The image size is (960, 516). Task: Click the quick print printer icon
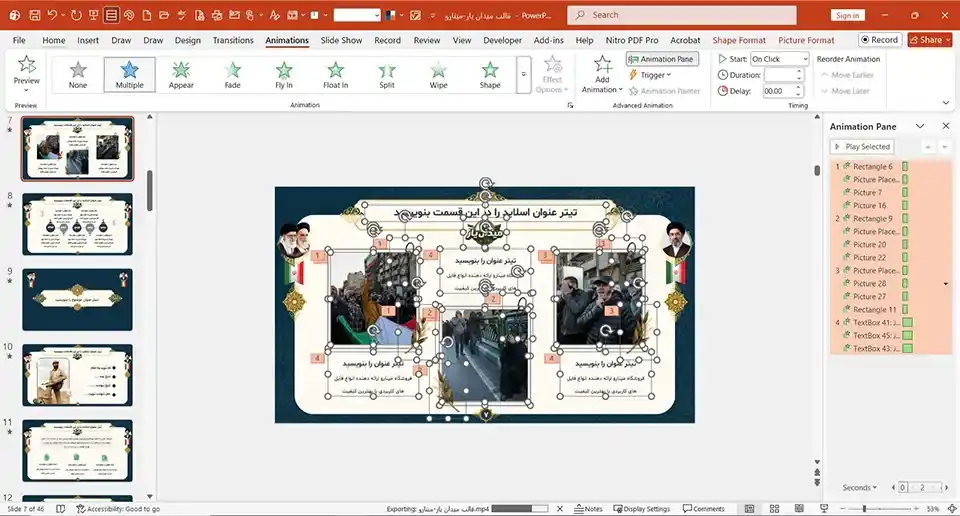coord(217,15)
